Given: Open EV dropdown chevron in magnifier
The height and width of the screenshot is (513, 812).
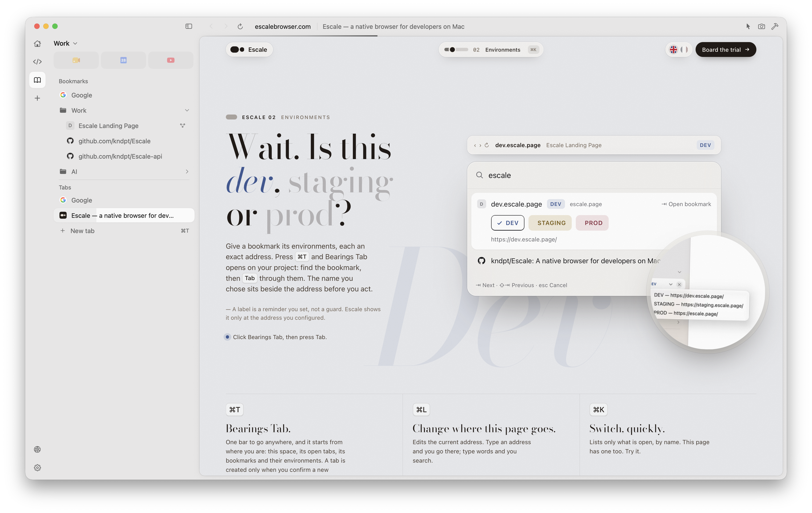Looking at the screenshot, I should click(671, 285).
